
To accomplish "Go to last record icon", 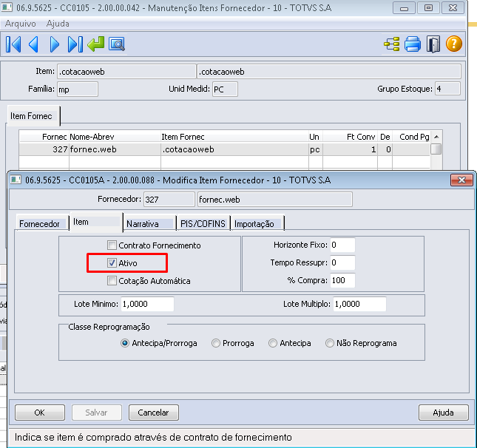I will (75, 44).
